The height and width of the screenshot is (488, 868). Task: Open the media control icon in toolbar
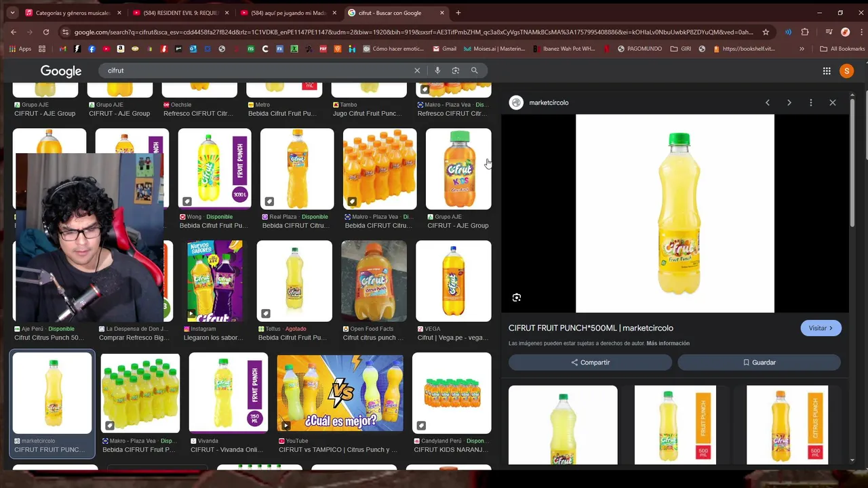(829, 32)
